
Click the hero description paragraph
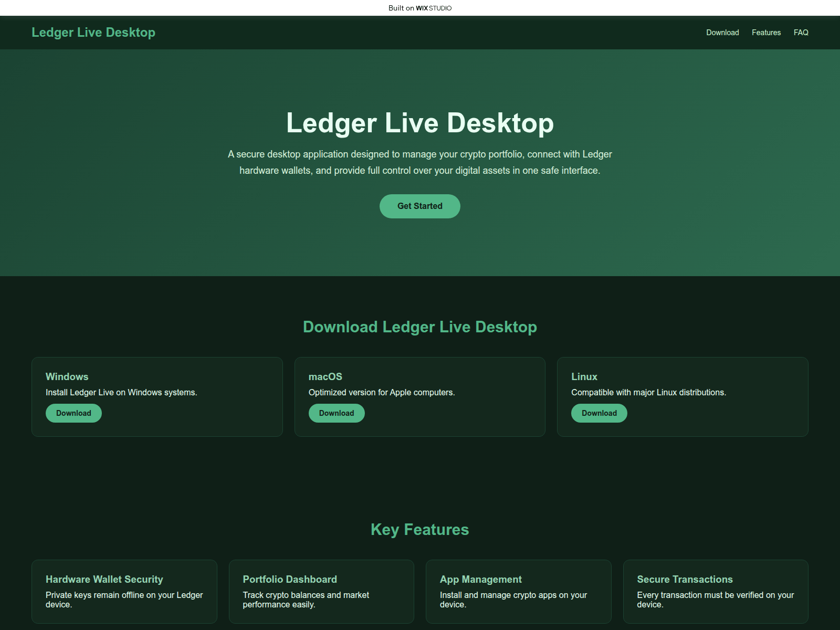(420, 162)
